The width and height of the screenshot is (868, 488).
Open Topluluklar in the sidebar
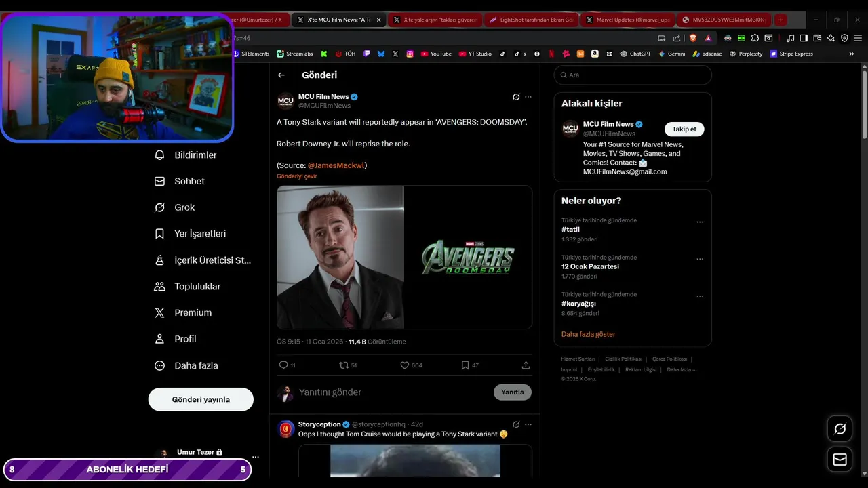pyautogui.click(x=188, y=287)
